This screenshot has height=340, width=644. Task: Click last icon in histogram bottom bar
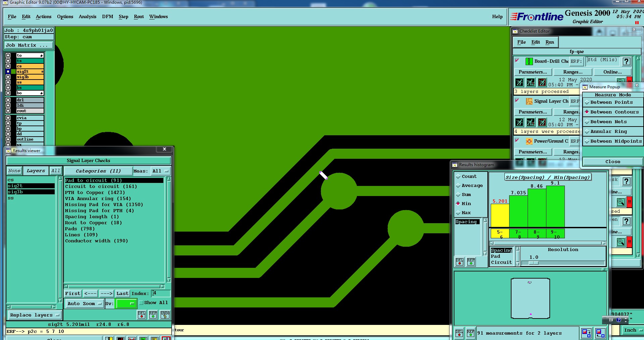point(600,333)
